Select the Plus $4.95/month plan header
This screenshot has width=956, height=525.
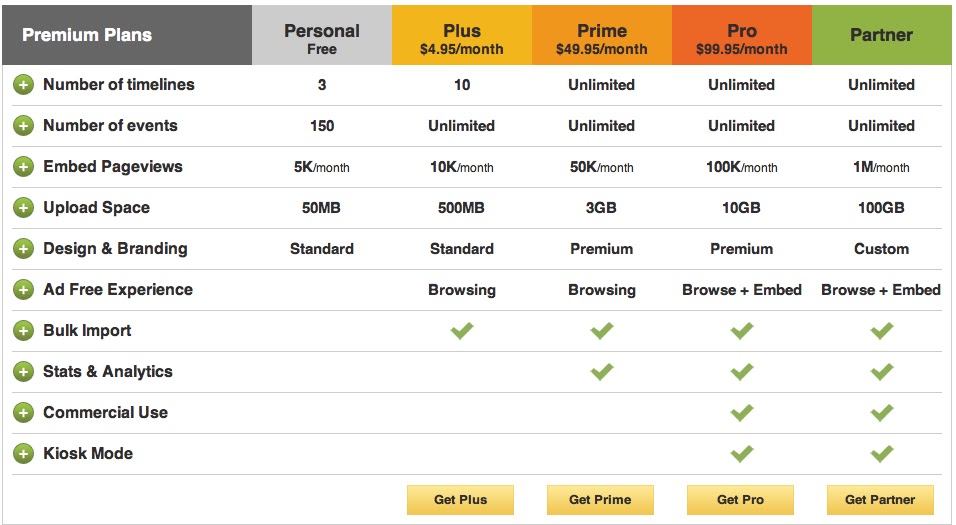pyautogui.click(x=462, y=36)
